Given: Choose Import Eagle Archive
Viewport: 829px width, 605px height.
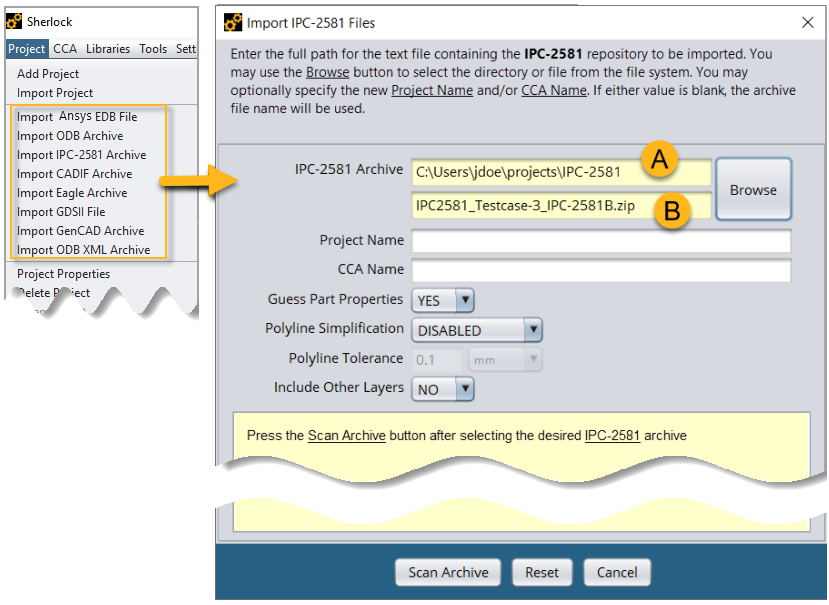Looking at the screenshot, I should [72, 193].
